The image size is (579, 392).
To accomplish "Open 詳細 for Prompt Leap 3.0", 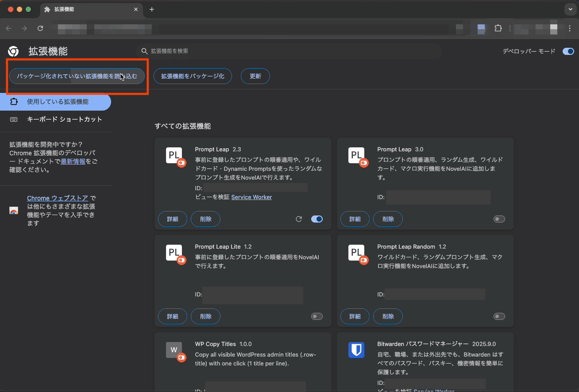I will coord(355,219).
